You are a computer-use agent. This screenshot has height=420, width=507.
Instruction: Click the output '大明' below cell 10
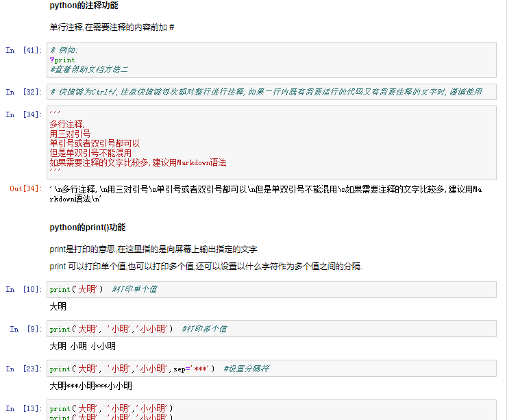(58, 306)
